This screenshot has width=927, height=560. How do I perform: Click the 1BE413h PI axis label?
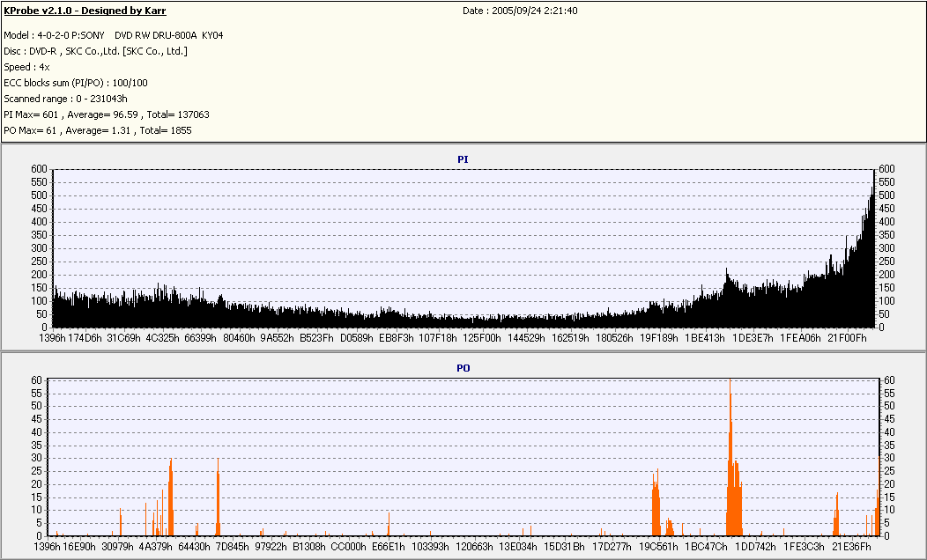click(x=705, y=338)
